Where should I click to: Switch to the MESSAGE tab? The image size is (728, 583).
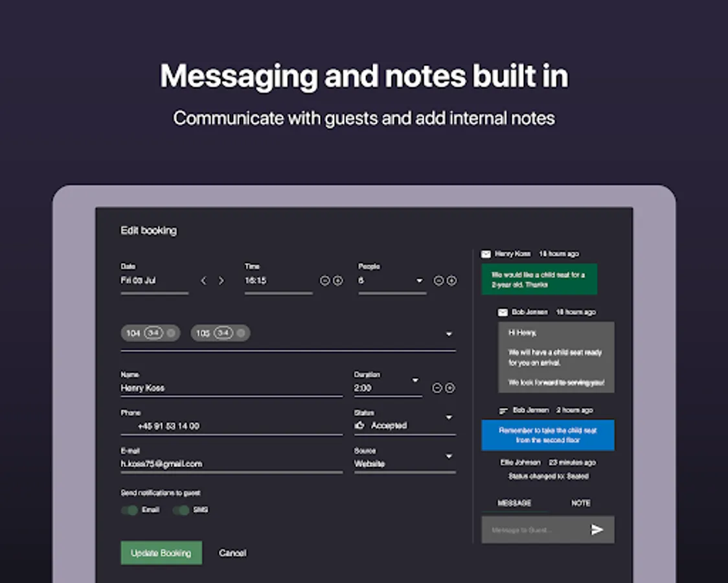(x=514, y=503)
